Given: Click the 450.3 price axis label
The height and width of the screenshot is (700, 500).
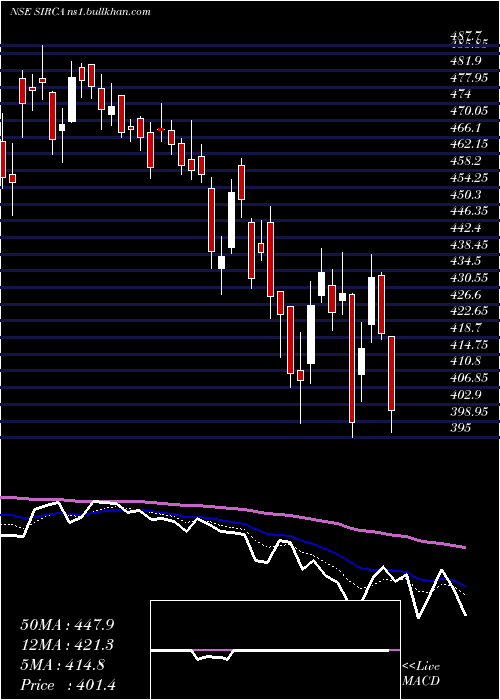Looking at the screenshot, I should coord(468,195).
